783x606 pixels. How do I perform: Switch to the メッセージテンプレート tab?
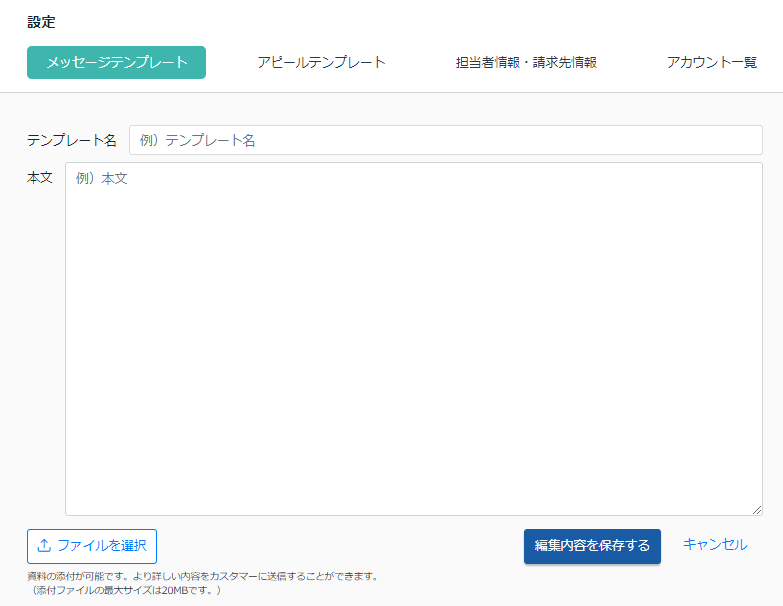tap(116, 62)
